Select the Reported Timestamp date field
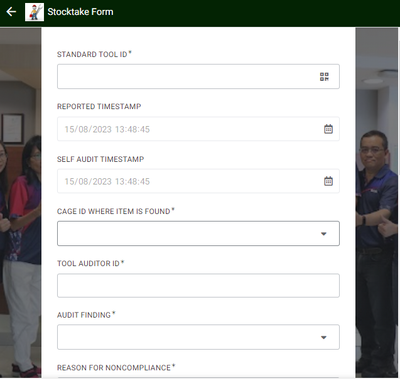This screenshot has height=379, width=400. click(198, 129)
